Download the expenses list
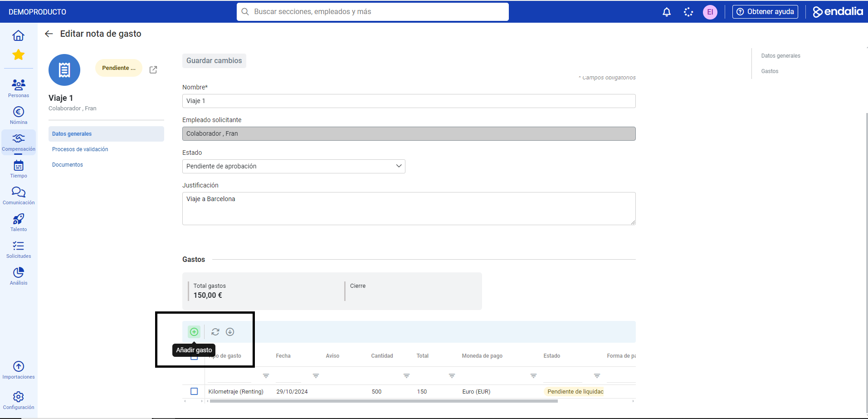The height and width of the screenshot is (419, 868). pos(230,332)
